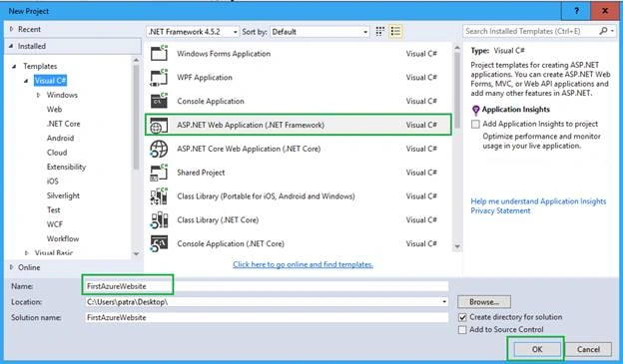Select the Web category under Visual C#
623x364 pixels.
coord(54,109)
